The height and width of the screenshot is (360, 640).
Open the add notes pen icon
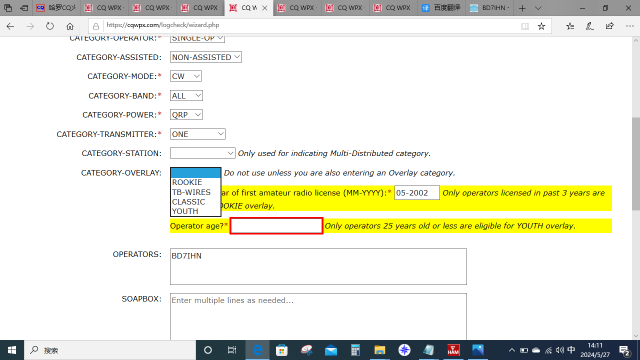[x=590, y=27]
